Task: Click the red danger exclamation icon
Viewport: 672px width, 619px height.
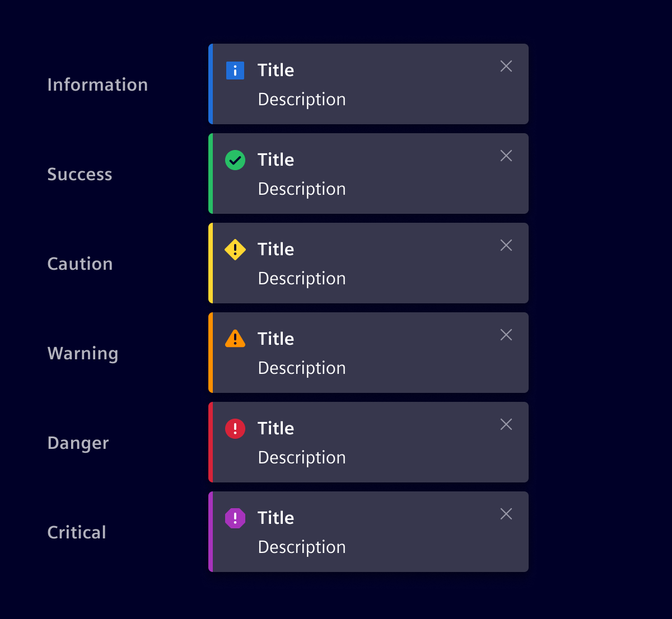Action: (235, 429)
